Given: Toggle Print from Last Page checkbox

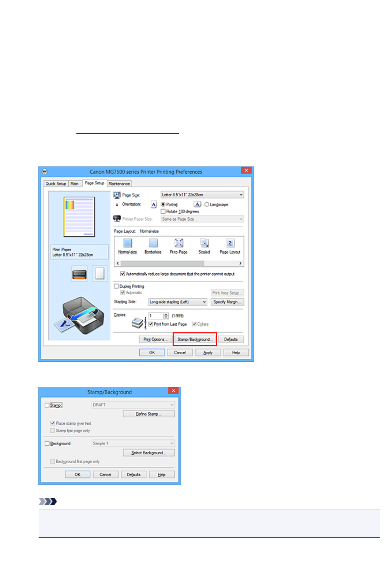Looking at the screenshot, I should coord(151,324).
